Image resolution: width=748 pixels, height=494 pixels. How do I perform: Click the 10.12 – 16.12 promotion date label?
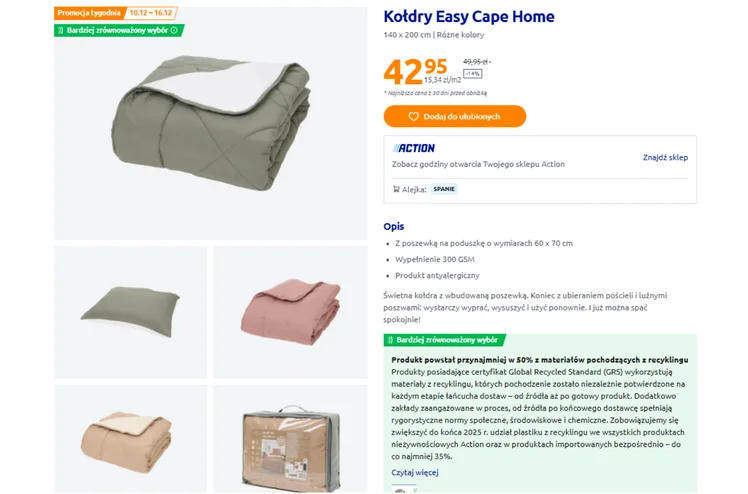coord(150,13)
